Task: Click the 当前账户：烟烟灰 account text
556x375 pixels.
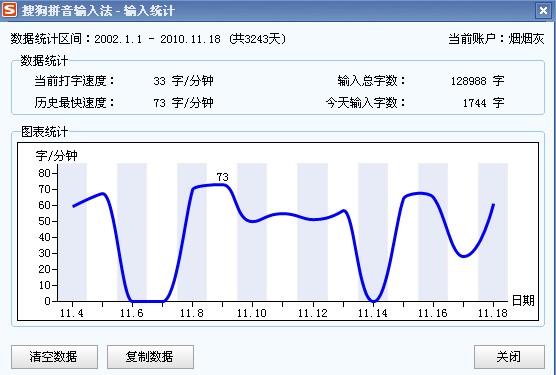Action: tap(496, 39)
